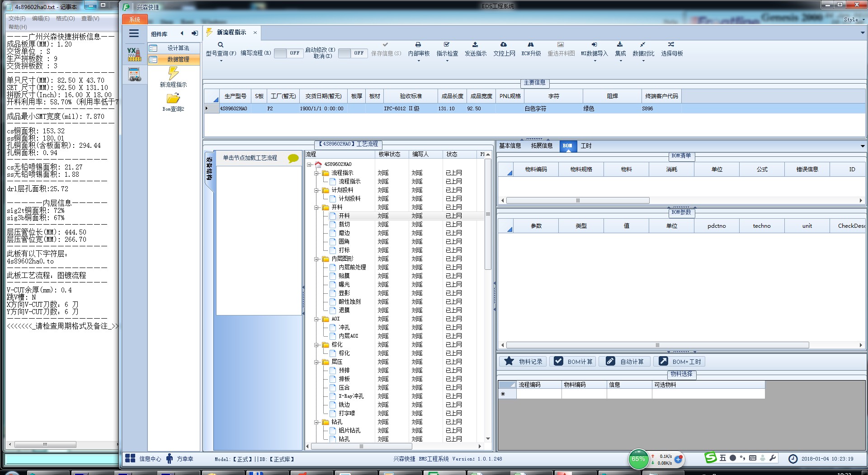
Task: Click the pin/login arrow icon beside 组件库
Action: point(194,33)
